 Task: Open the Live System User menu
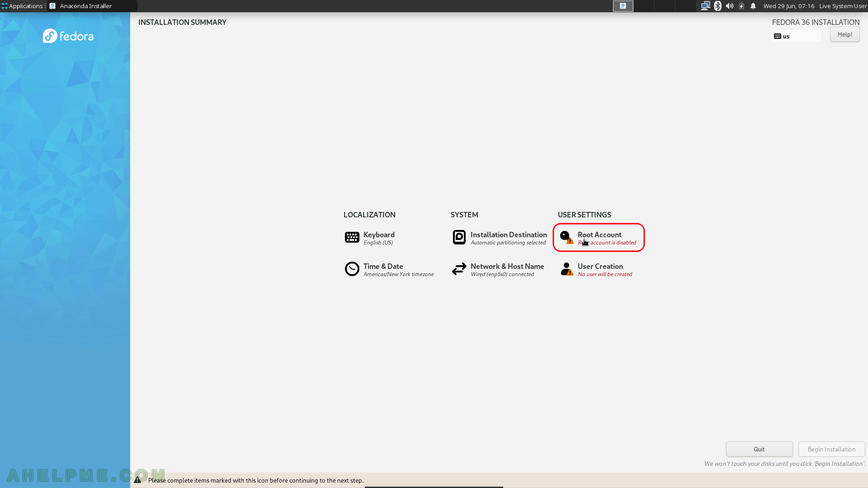(x=843, y=6)
